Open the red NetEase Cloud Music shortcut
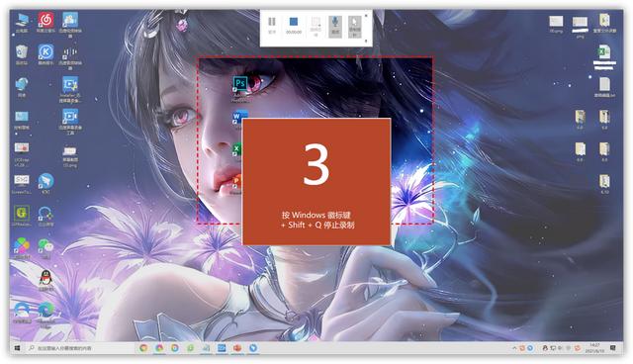The height and width of the screenshot is (364, 633). [x=46, y=23]
